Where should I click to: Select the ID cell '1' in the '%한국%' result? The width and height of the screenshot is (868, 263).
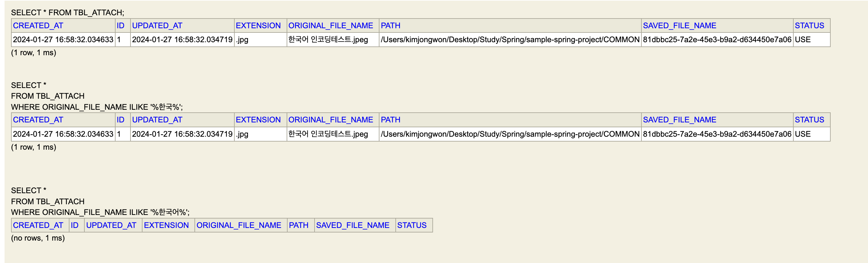pyautogui.click(x=123, y=134)
